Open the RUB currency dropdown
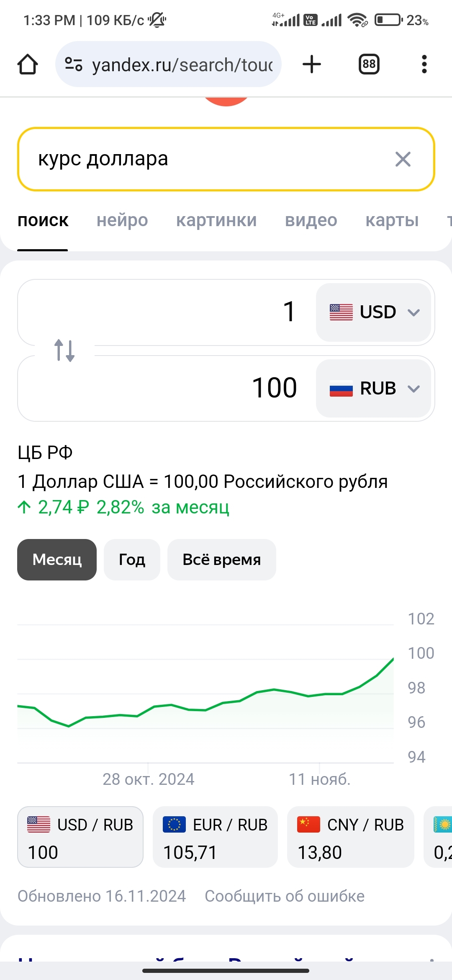 (x=373, y=388)
